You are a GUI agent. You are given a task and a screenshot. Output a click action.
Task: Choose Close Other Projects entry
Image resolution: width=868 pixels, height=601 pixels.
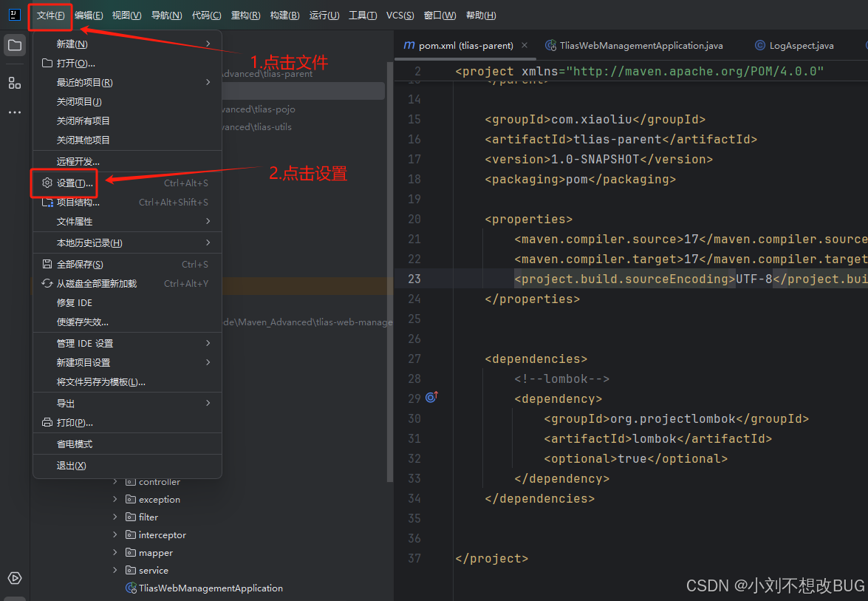(x=127, y=140)
